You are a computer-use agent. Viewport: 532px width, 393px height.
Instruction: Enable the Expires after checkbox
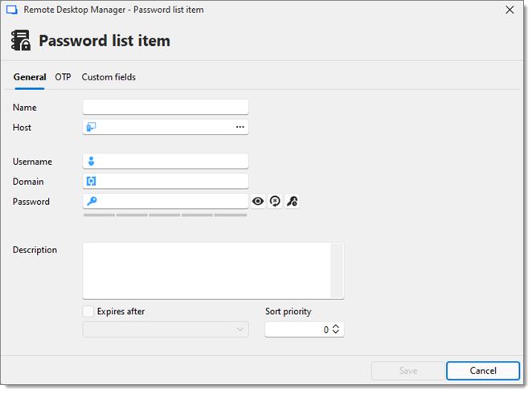pos(88,311)
